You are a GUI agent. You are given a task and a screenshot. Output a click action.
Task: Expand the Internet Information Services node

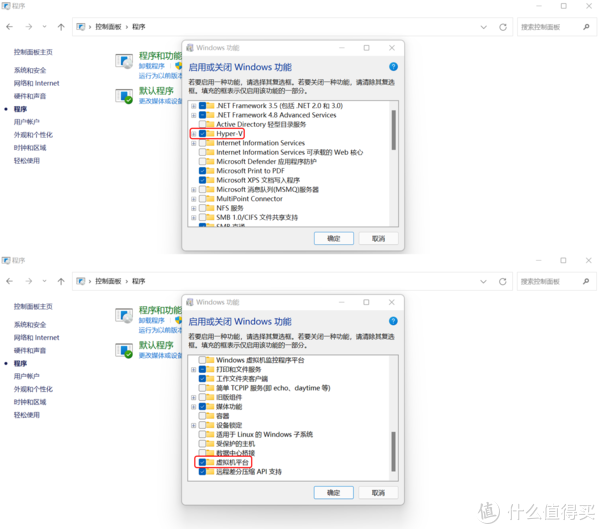click(194, 143)
